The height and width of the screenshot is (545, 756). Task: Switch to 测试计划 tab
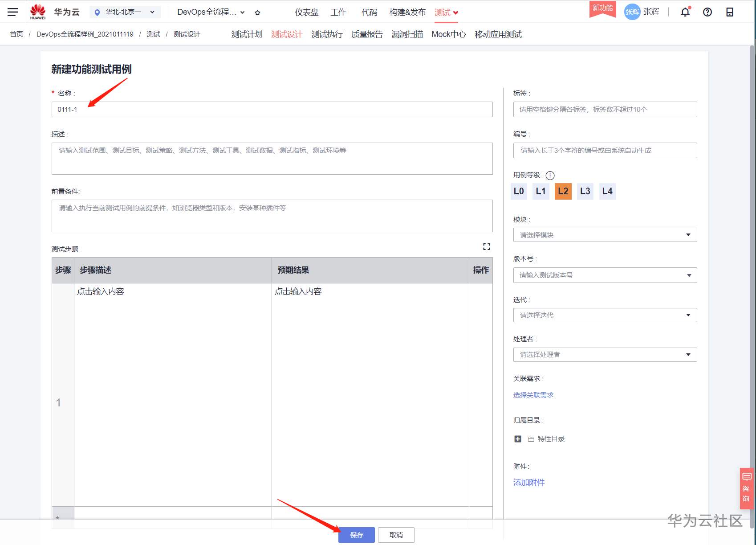pos(247,34)
